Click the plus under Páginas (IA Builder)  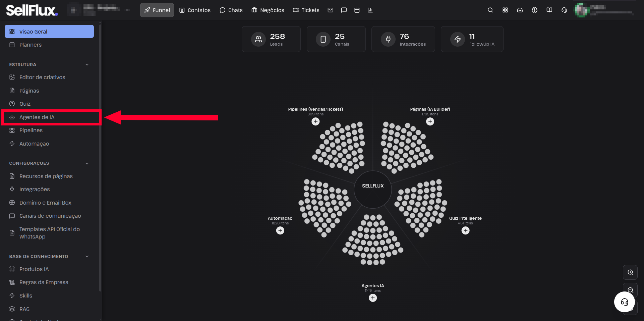(x=430, y=121)
